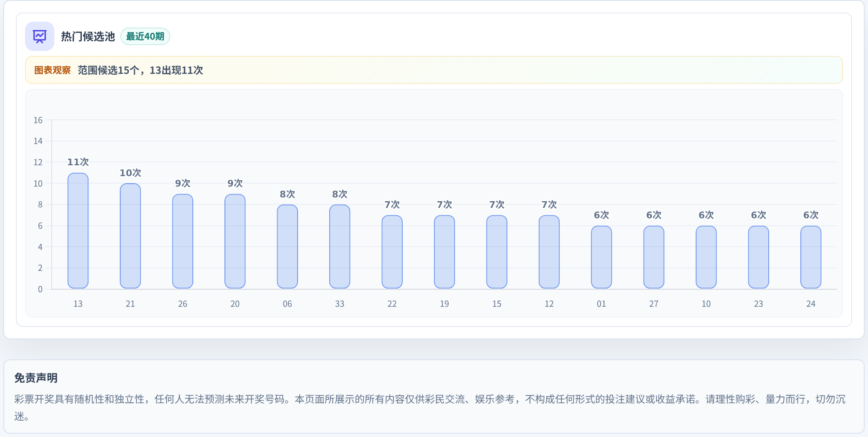The image size is (868, 437).
Task: Click the bar for number 22
Action: (x=392, y=252)
